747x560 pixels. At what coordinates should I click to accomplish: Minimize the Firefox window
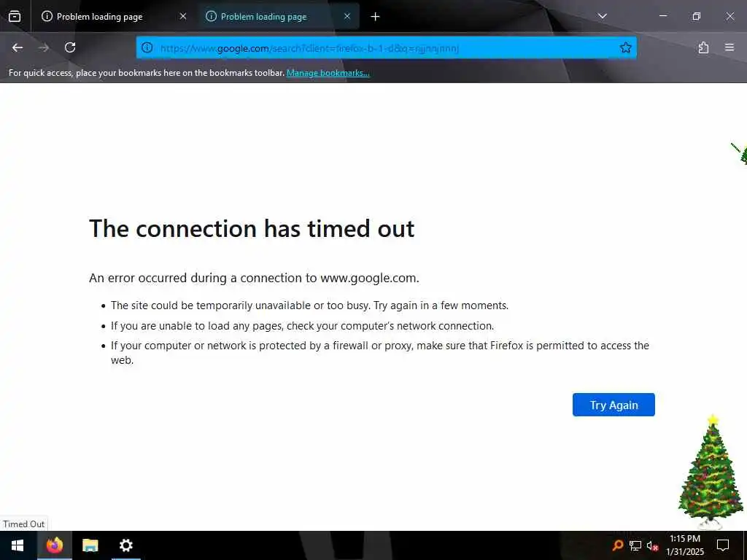pyautogui.click(x=662, y=16)
